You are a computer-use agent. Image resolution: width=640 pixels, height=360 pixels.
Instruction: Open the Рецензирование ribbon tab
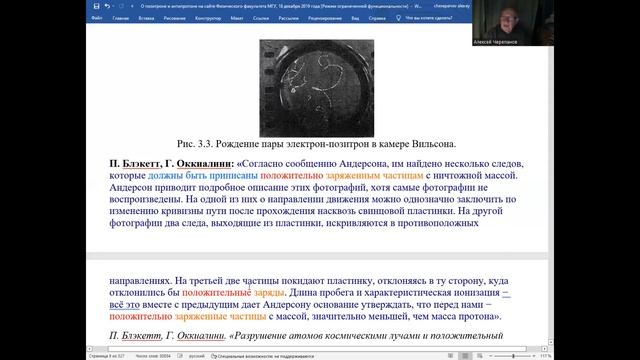[325, 18]
